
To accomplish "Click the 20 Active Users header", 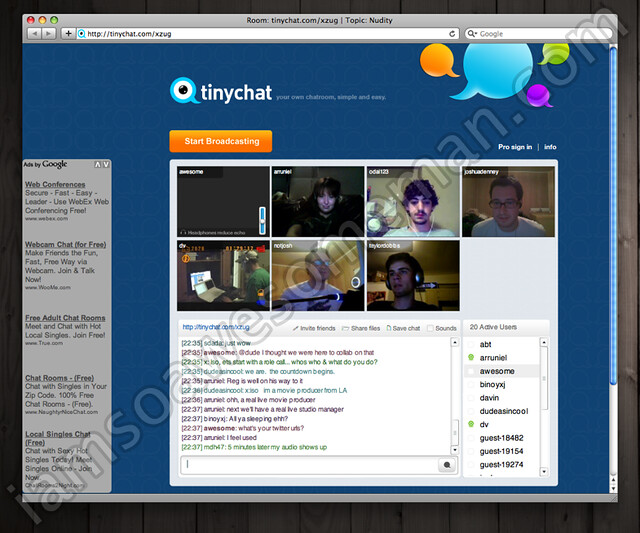I will click(x=493, y=327).
